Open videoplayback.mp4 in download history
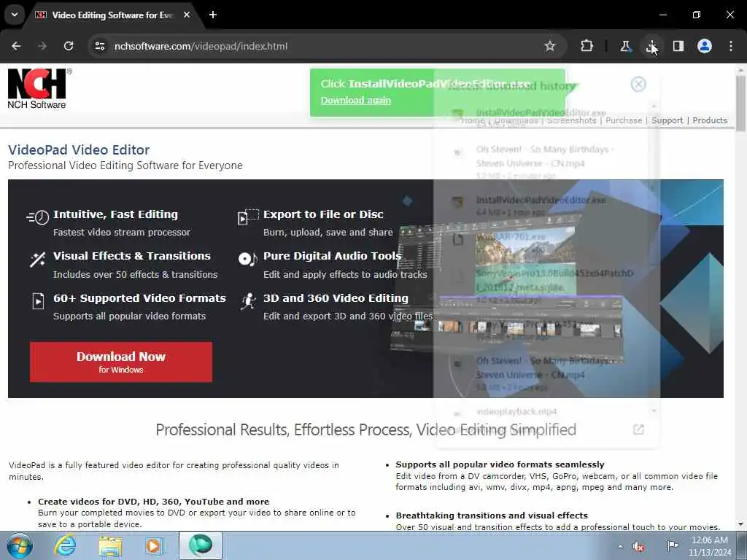The width and height of the screenshot is (747, 560). click(516, 411)
